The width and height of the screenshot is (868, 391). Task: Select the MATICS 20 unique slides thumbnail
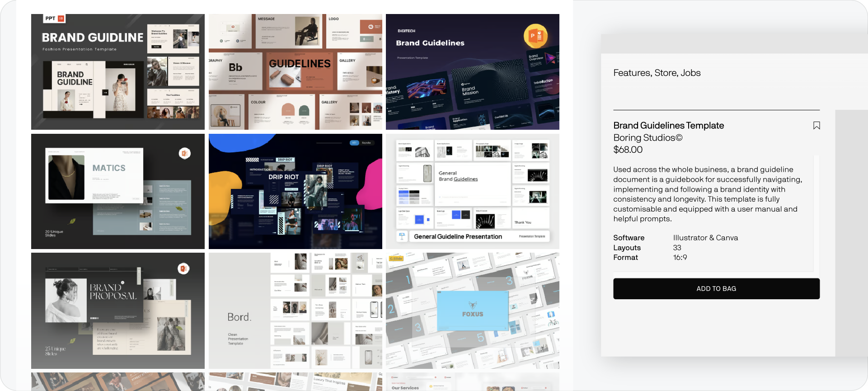click(x=118, y=191)
